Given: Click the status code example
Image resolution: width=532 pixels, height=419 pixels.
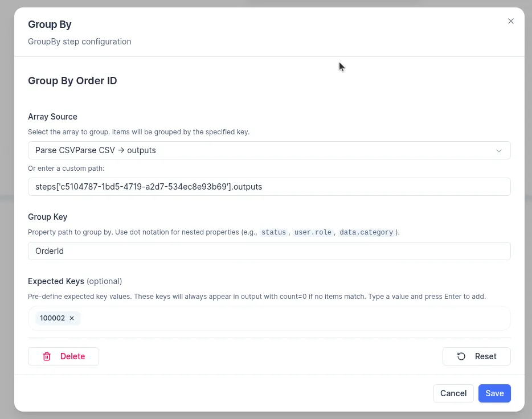Looking at the screenshot, I should tap(273, 233).
